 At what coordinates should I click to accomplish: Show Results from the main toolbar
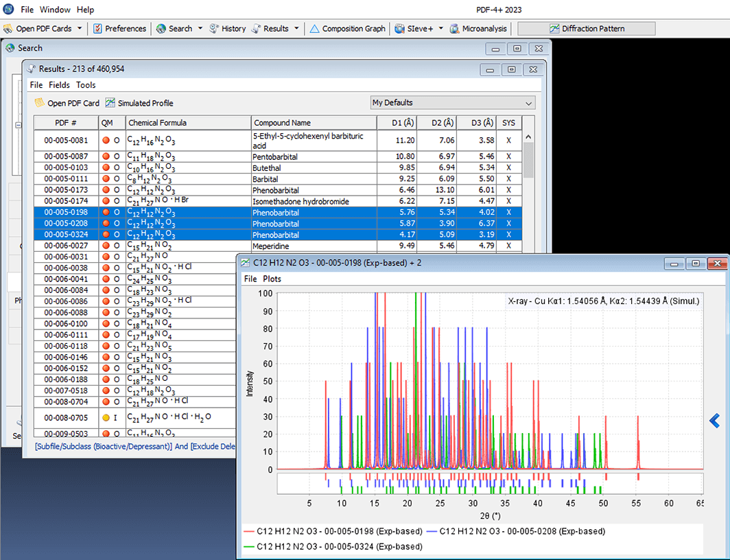270,28
